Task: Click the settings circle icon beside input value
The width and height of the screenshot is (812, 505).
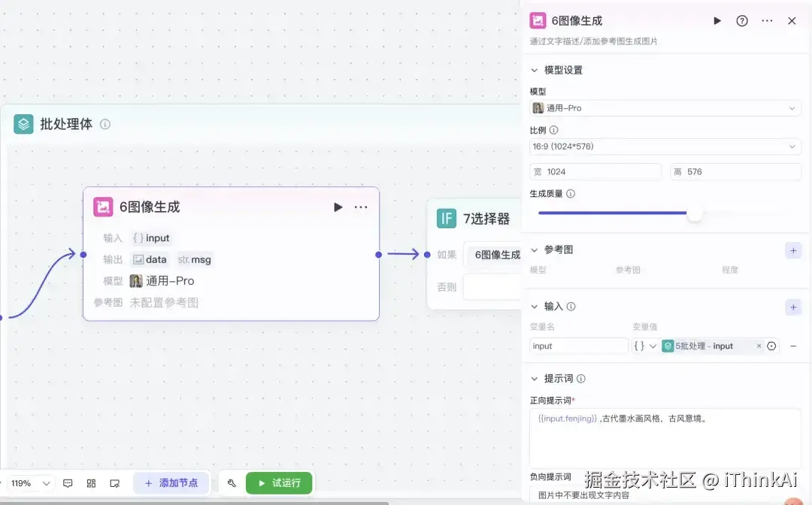Action: 771,346
